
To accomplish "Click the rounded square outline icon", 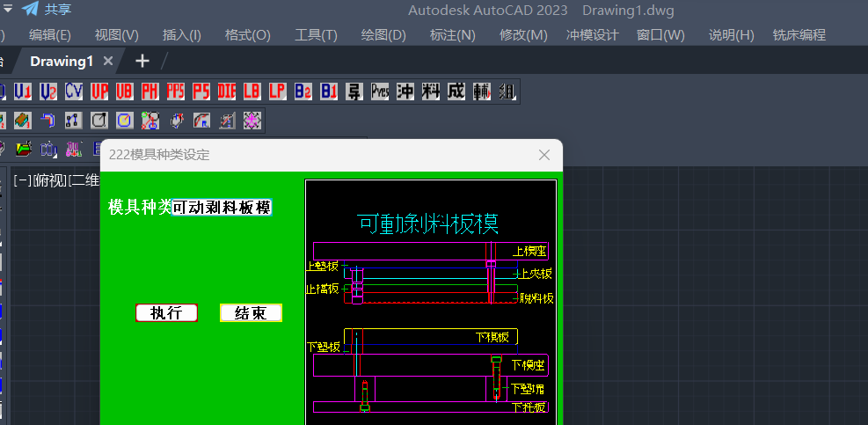I will tap(99, 120).
